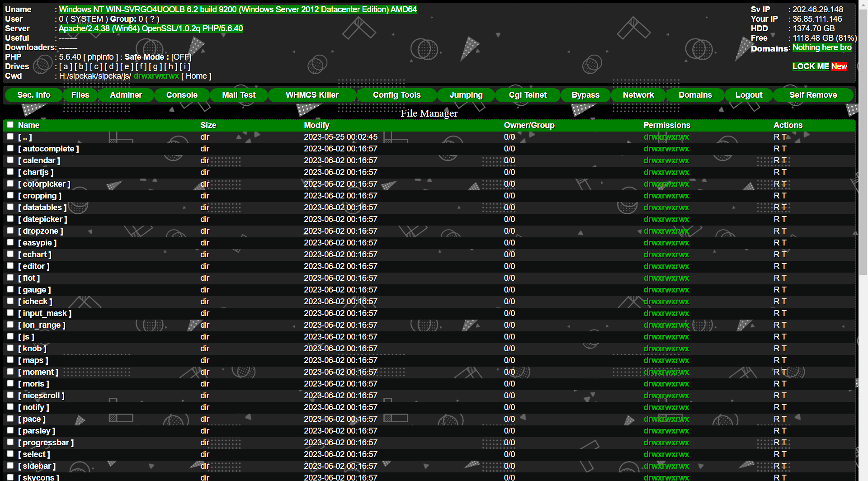The image size is (868, 481).
Task: Click the Name column header
Action: tap(28, 125)
